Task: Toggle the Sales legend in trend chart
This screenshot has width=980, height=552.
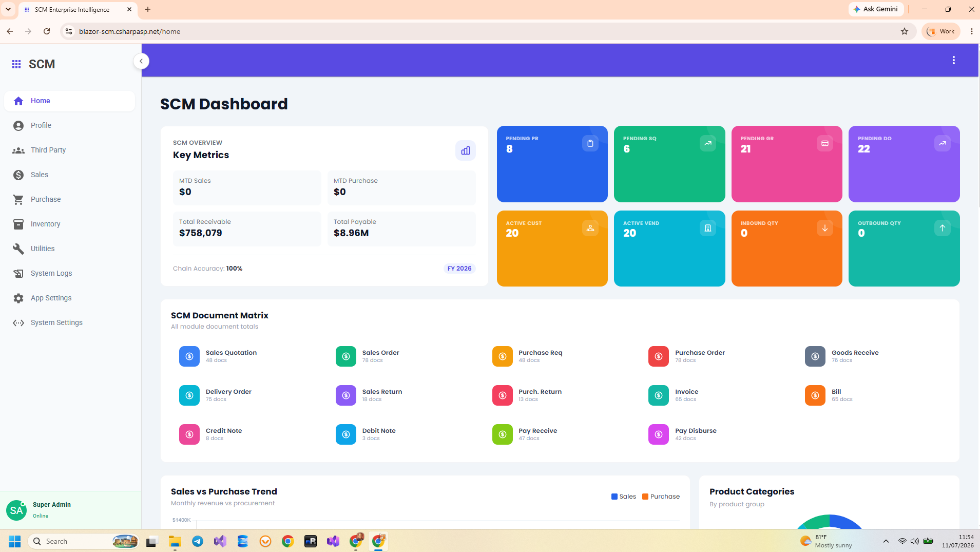Action: coord(623,497)
